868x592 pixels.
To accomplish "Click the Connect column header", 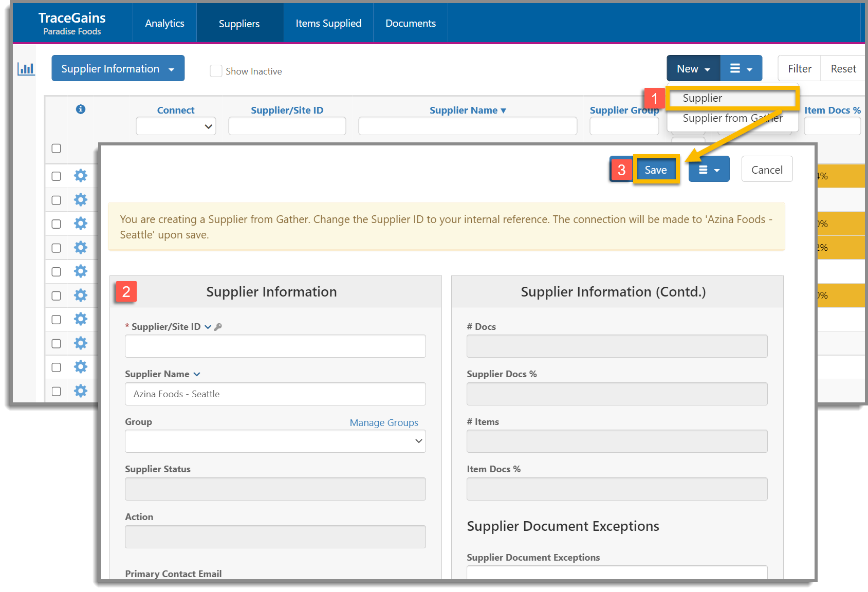I will tap(176, 110).
